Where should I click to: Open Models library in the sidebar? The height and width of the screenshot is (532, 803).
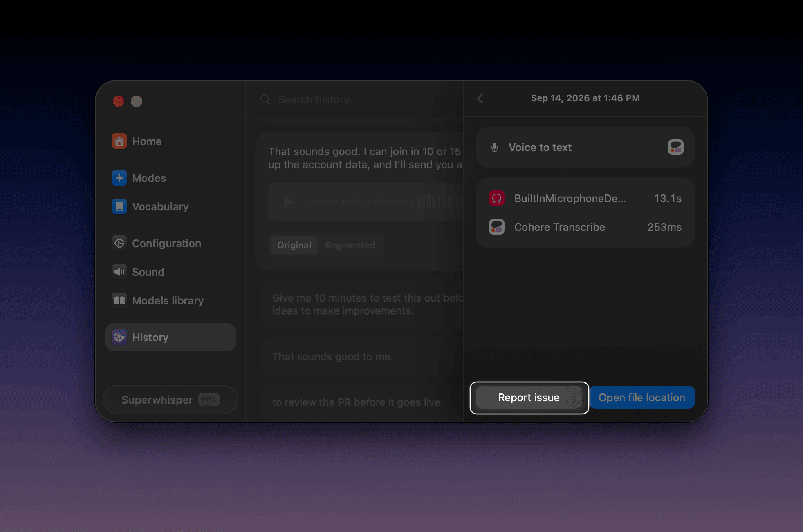pos(170,301)
